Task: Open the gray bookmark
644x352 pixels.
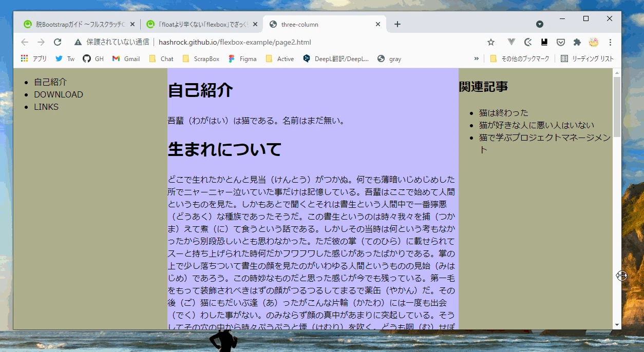Action: [x=389, y=58]
